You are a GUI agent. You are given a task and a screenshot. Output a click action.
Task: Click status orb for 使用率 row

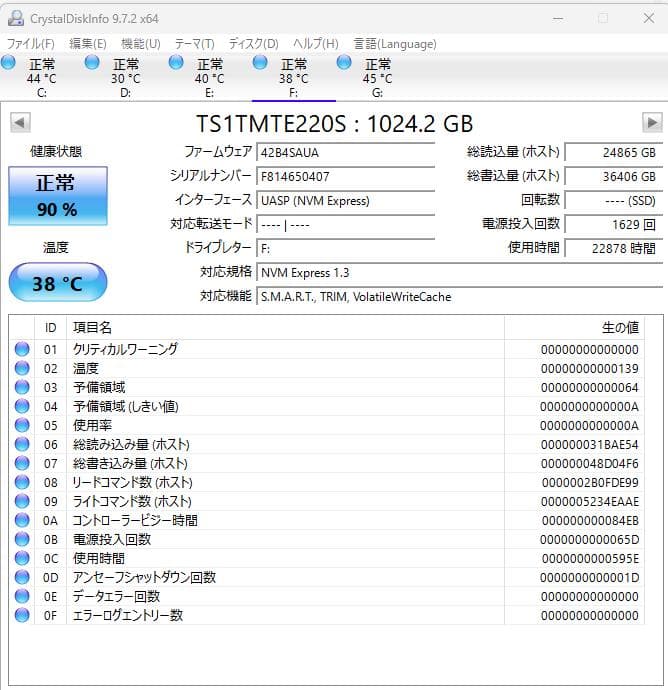[22, 425]
